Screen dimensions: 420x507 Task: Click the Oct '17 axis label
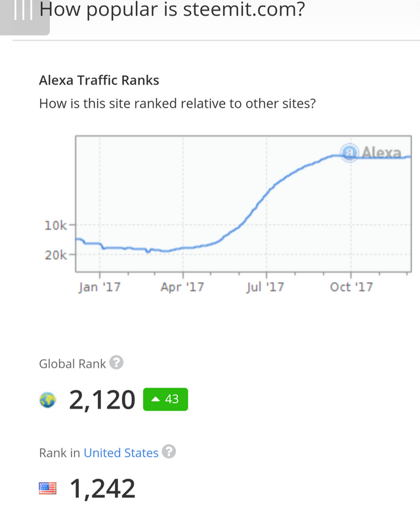point(351,287)
